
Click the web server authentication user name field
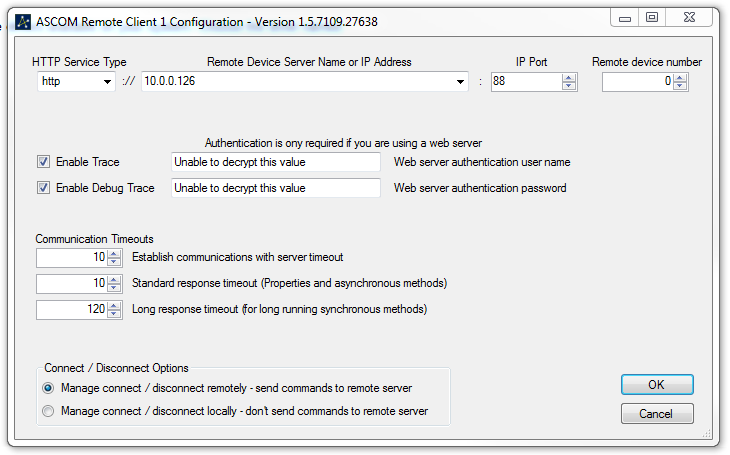tap(276, 162)
